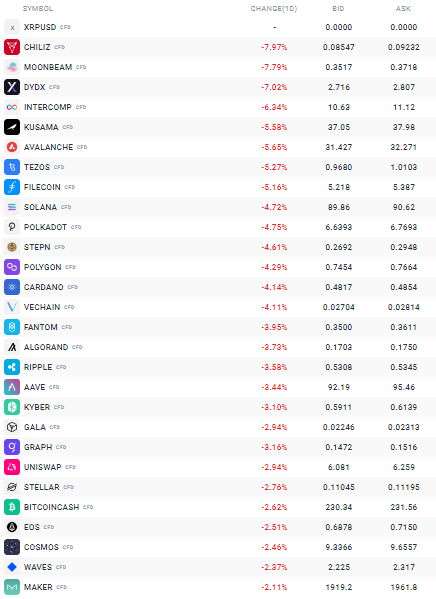436x599 pixels.
Task: Sort by the CHANGE(1D) column header
Action: pos(274,8)
